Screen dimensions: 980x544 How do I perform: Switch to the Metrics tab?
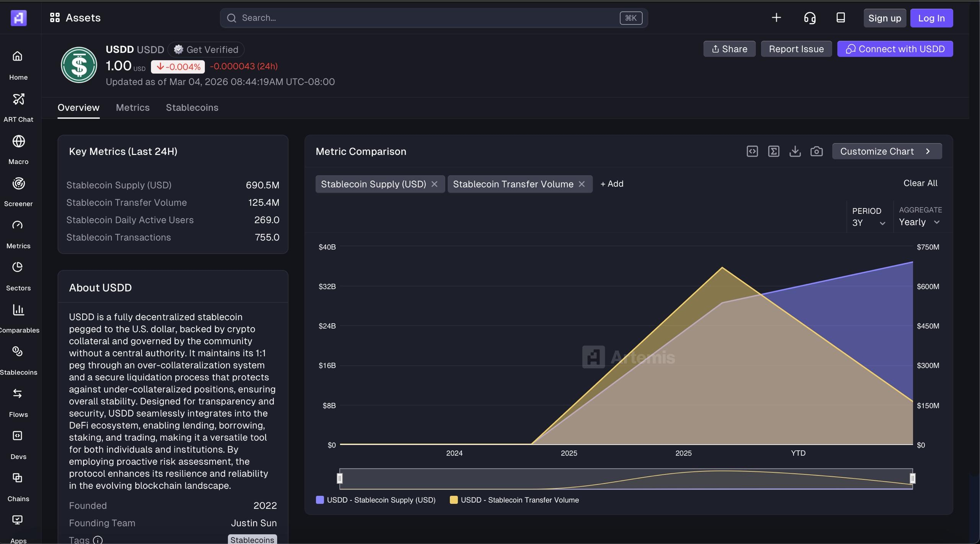point(132,107)
